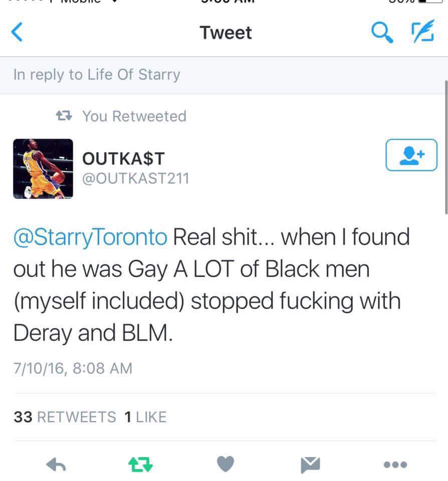Open more options via the three-dots icon
Viewport: 448px width, 481px height.
click(395, 464)
